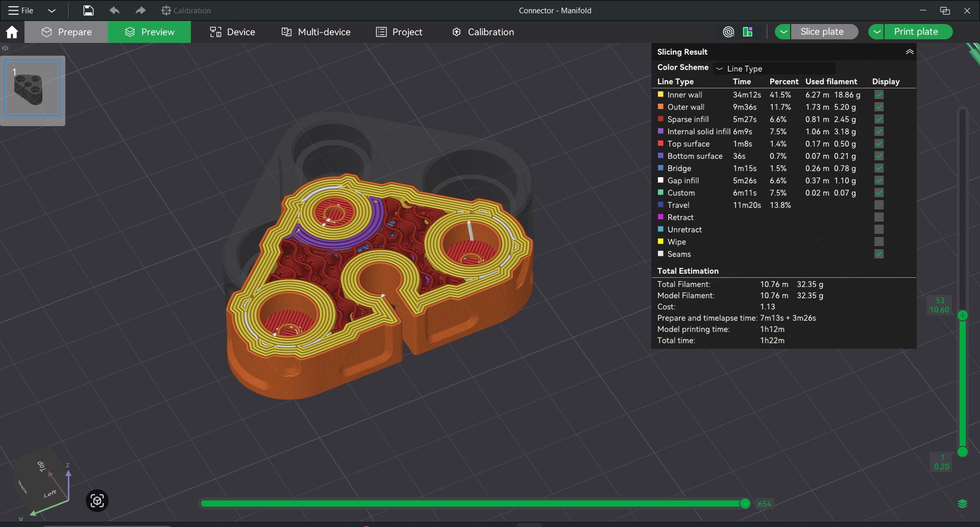
Task: Click the Home icon
Action: [12, 32]
